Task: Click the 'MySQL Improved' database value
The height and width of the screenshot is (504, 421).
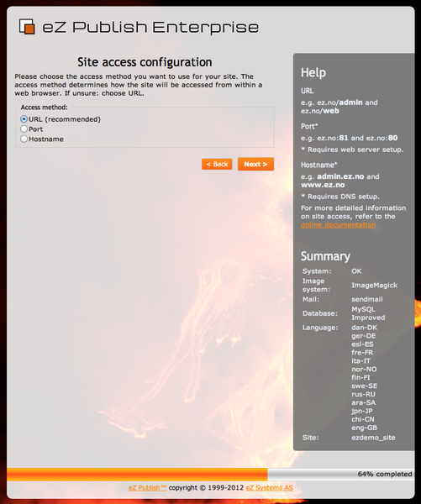Action: (x=368, y=313)
